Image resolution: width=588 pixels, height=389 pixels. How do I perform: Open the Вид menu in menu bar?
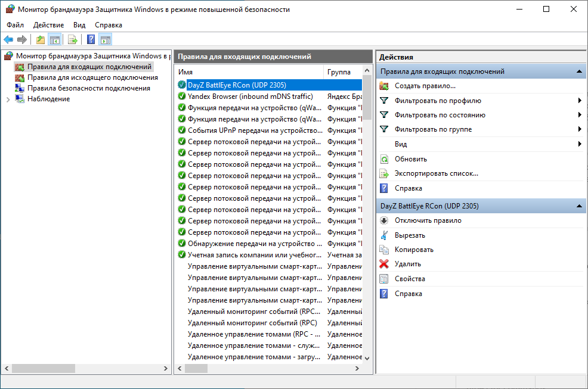(79, 25)
